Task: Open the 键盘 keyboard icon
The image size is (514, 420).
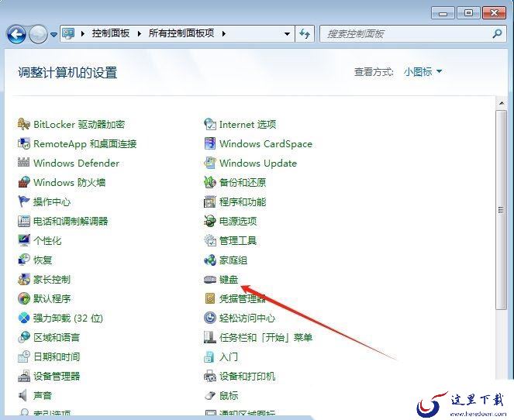Action: (x=210, y=279)
